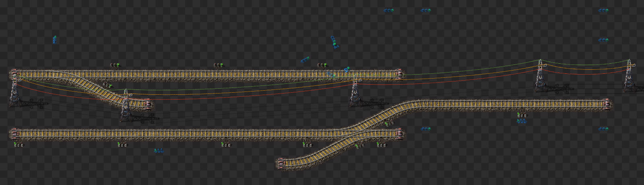Select the electric pole beside the upper-left branch buffer

point(126,106)
